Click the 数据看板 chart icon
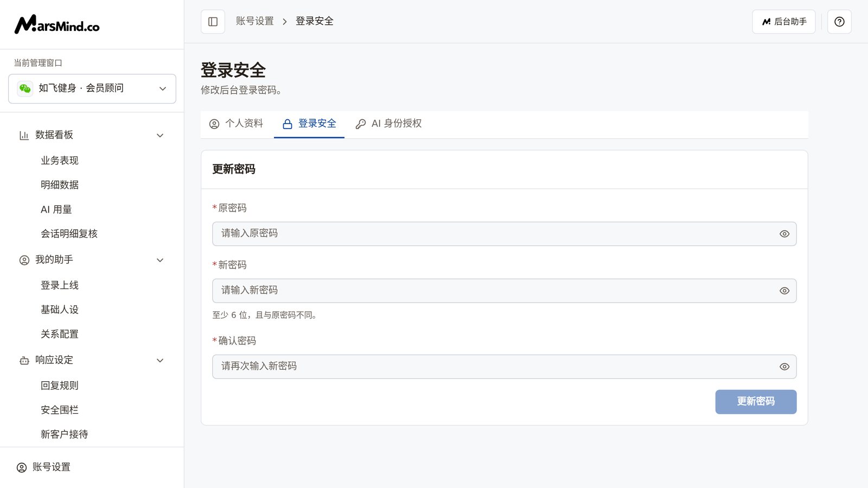The width and height of the screenshot is (868, 488). 24,135
